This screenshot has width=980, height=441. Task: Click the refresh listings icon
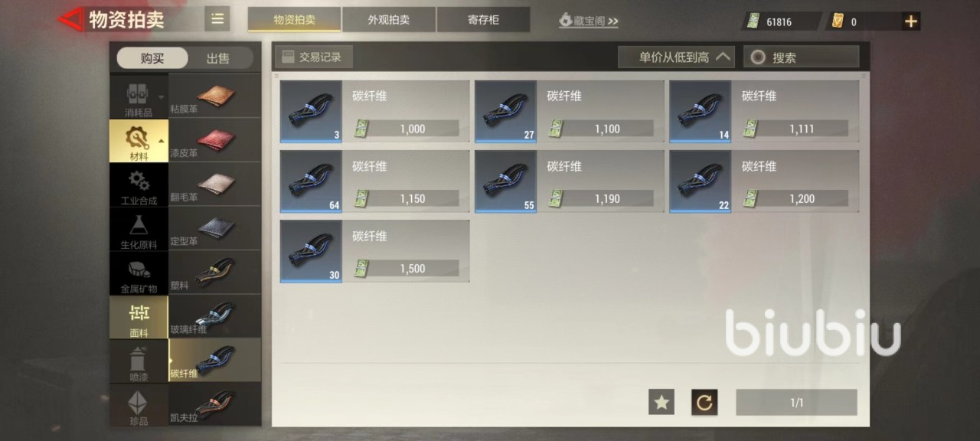coord(704,402)
